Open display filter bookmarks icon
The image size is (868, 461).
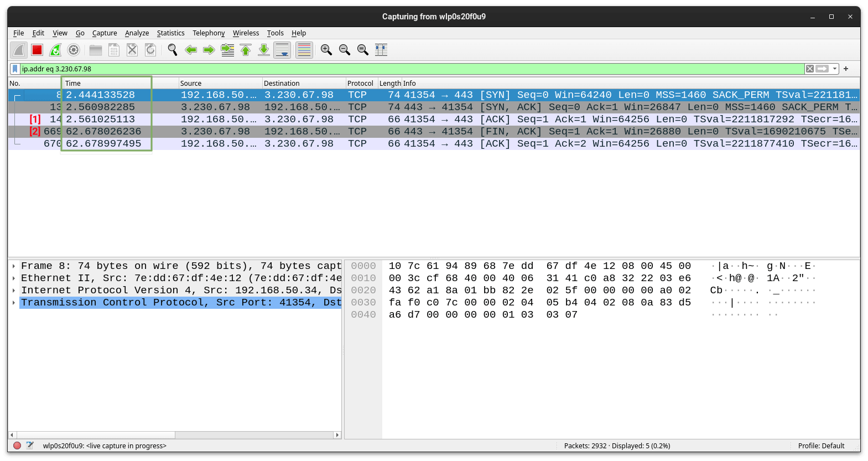[15, 69]
